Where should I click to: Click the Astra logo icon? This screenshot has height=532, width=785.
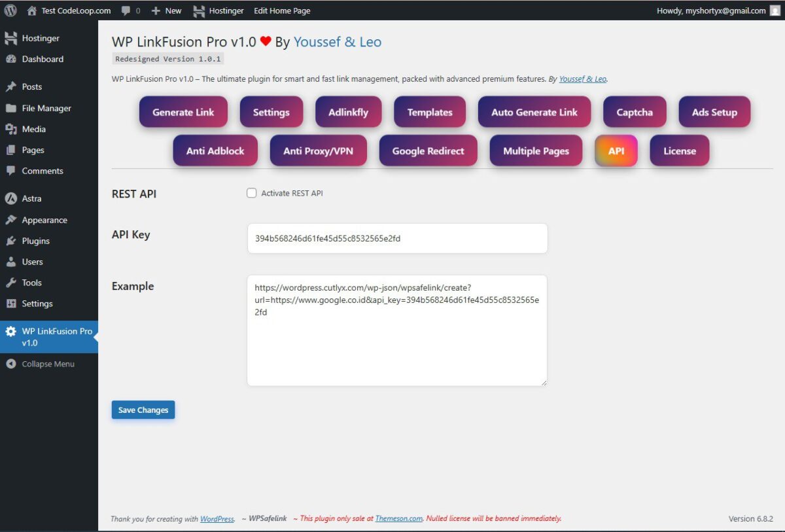pyautogui.click(x=11, y=198)
